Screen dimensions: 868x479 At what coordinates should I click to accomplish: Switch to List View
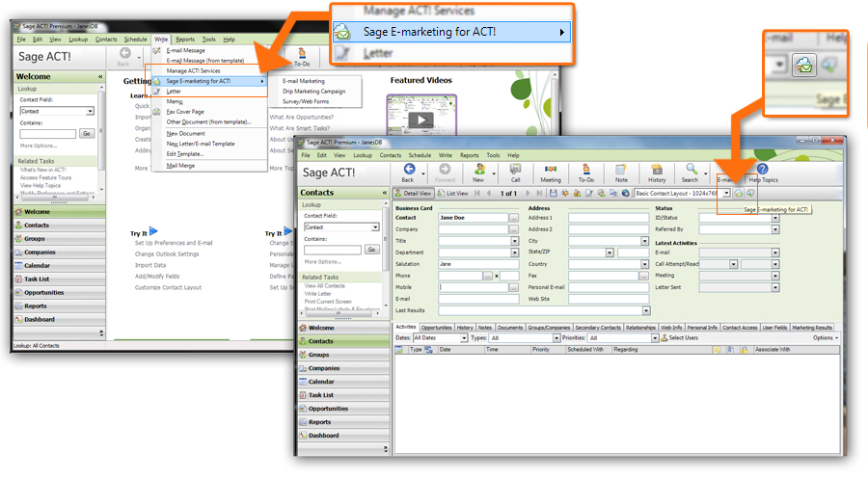[453, 194]
